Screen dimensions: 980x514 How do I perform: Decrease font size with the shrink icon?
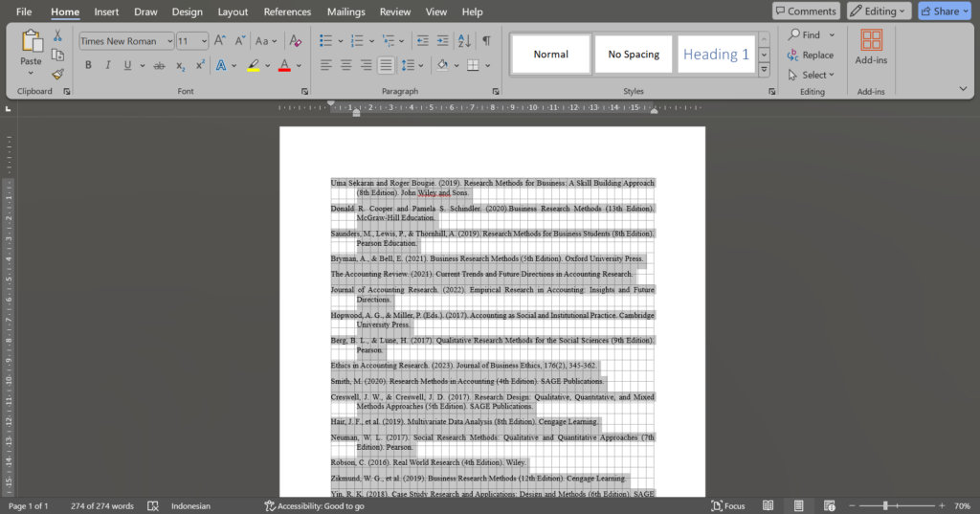pyautogui.click(x=240, y=41)
